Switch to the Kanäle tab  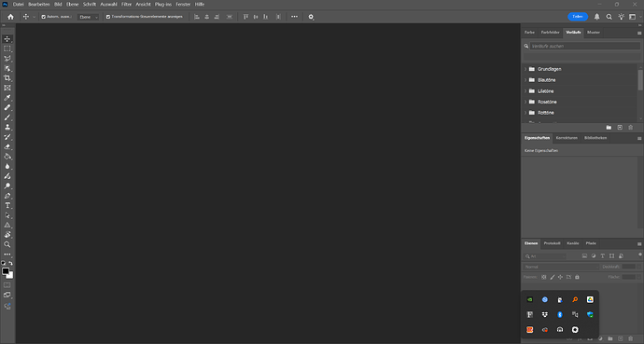point(572,243)
